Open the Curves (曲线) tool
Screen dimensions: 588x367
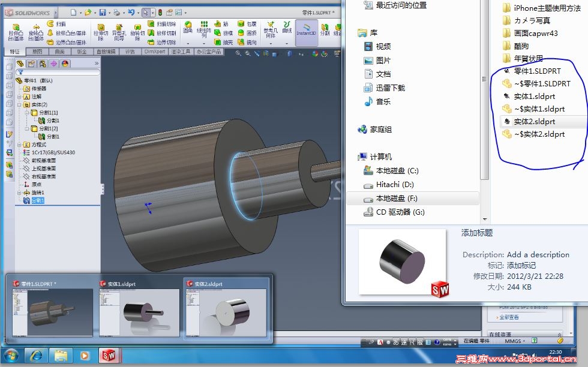[x=287, y=28]
